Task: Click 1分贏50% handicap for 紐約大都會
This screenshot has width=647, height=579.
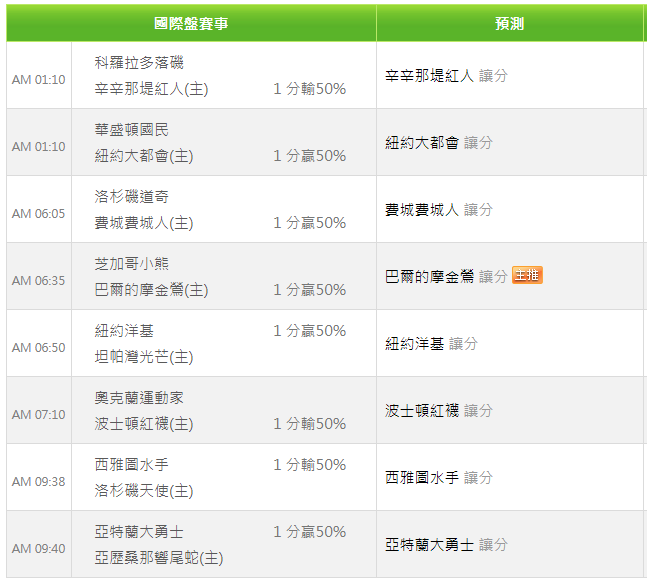Action: click(x=309, y=156)
